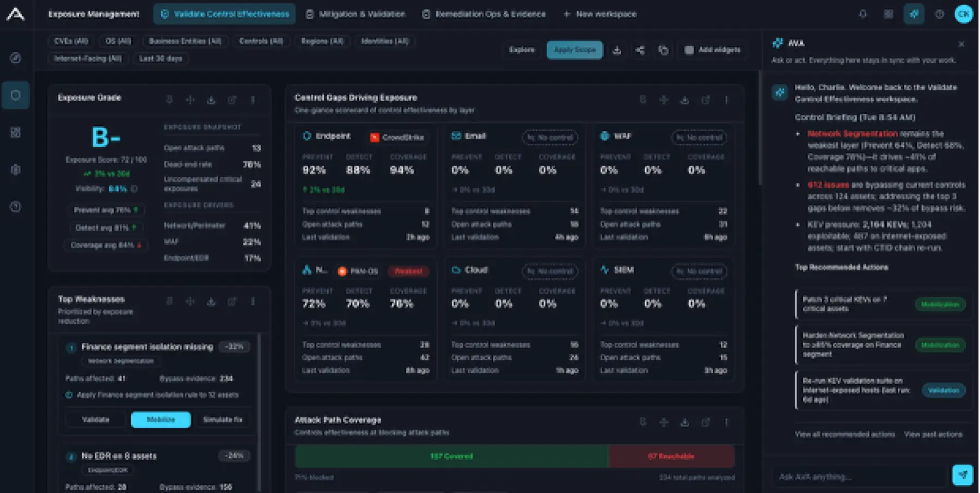Open Remediation Ops & Evidence tab
Viewport: 980px width, 493px height.
(484, 14)
